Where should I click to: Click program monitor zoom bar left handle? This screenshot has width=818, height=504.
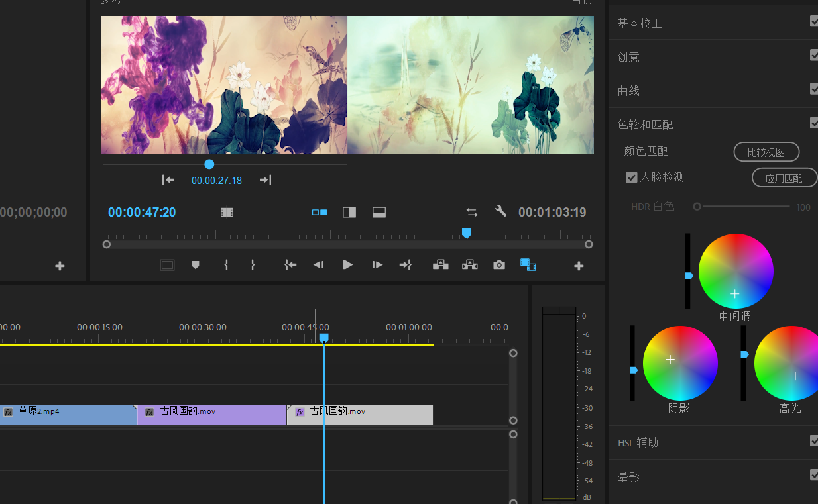(106, 244)
